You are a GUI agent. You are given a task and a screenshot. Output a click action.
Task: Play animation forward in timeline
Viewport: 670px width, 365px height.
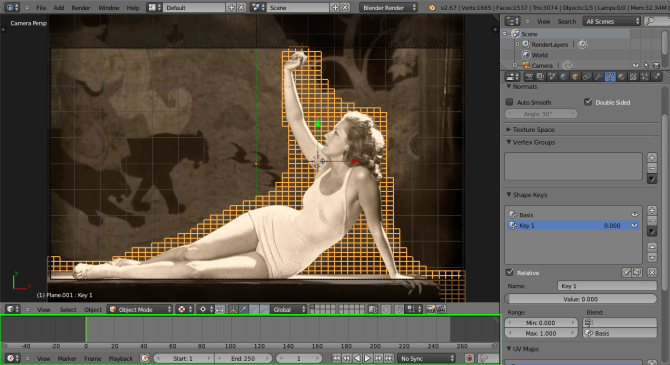click(x=367, y=358)
